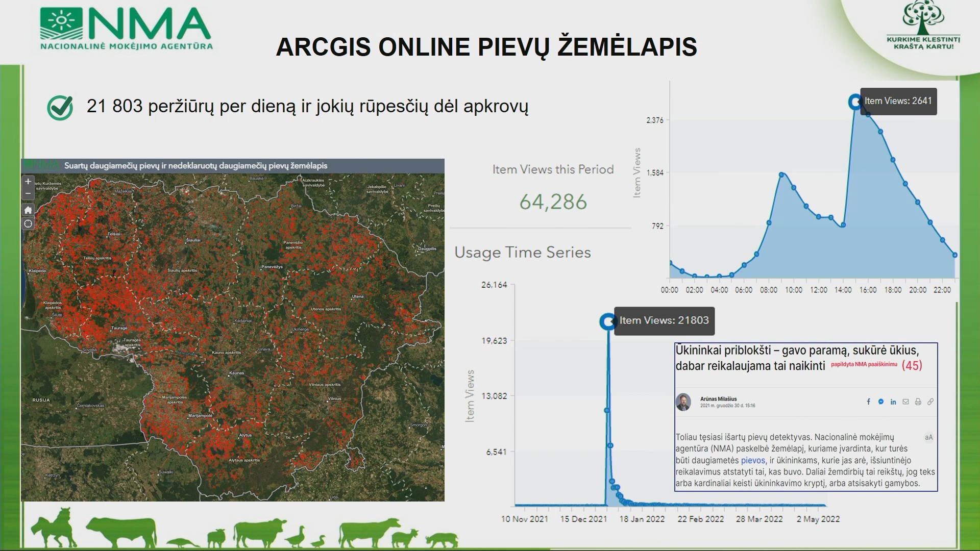Click the Item Views 64,286 counter
980x551 pixels.
coord(553,202)
